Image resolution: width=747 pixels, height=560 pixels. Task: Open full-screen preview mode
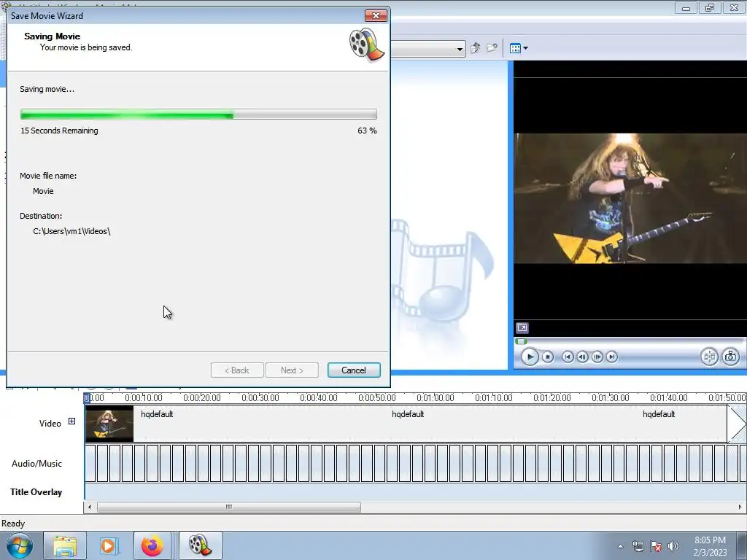tap(522, 328)
